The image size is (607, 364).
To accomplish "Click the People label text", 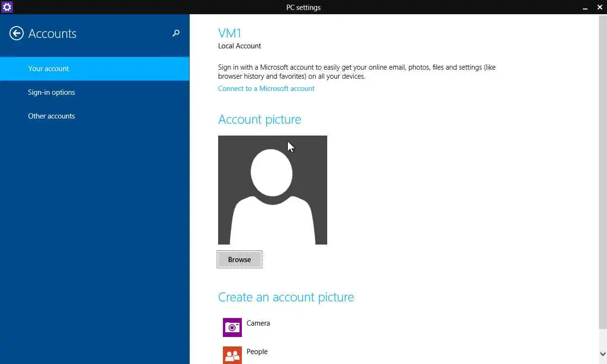I will point(257,352).
